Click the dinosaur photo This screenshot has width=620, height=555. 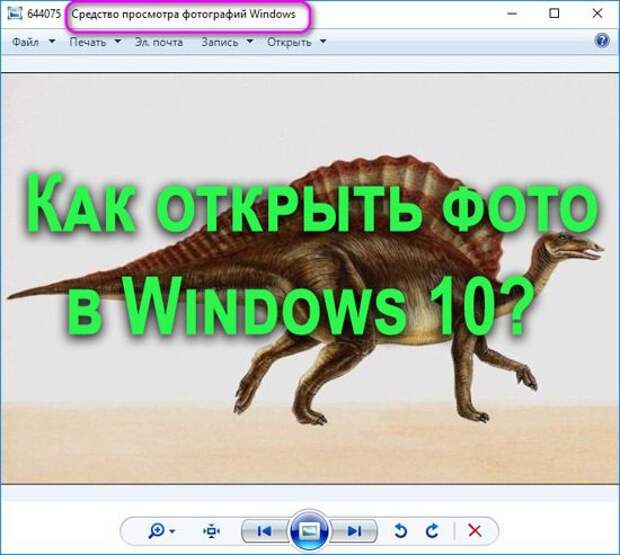[x=310, y=278]
